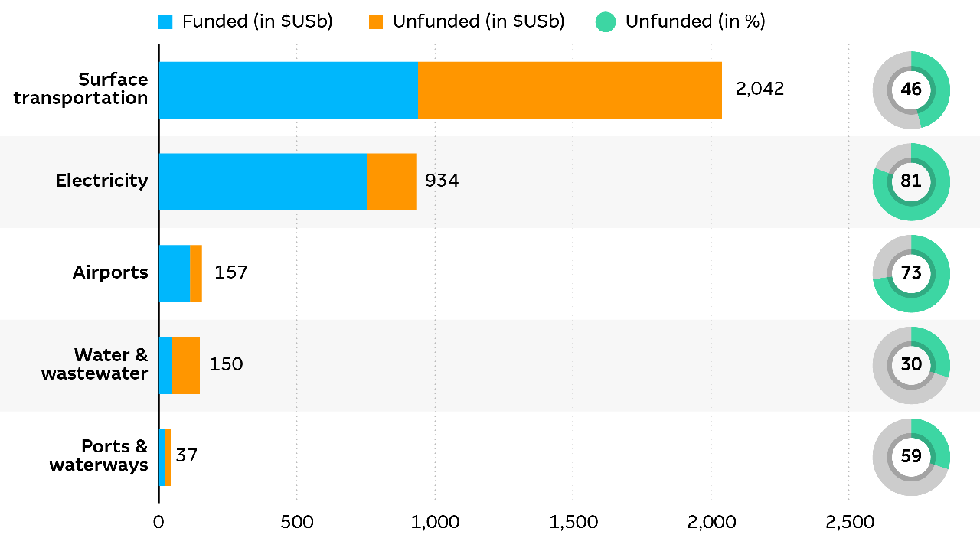The image size is (980, 551).
Task: Click the Surface transportation orange unfunded bar
Action: 569,90
